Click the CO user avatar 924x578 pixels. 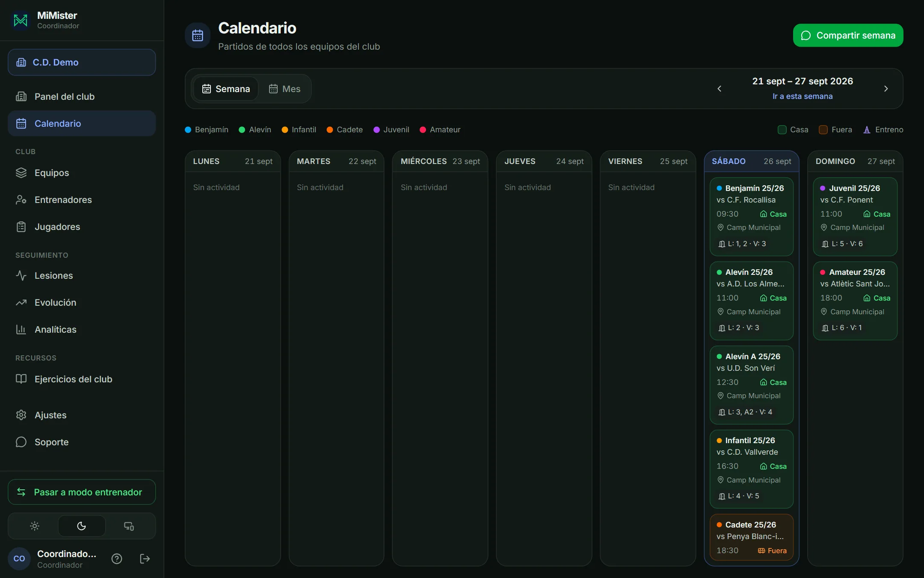[x=19, y=559]
